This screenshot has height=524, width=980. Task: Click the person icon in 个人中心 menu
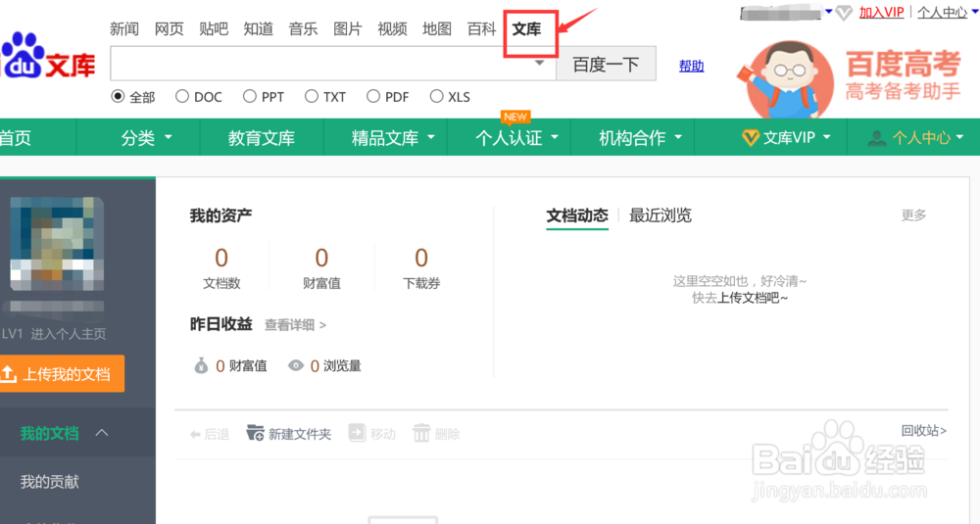point(877,138)
